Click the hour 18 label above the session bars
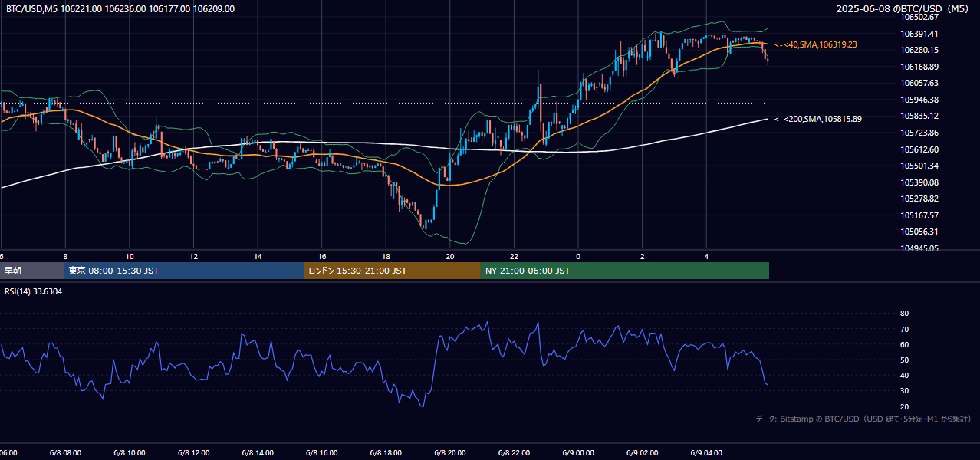Screen dimensions: 980x460 pos(386,256)
